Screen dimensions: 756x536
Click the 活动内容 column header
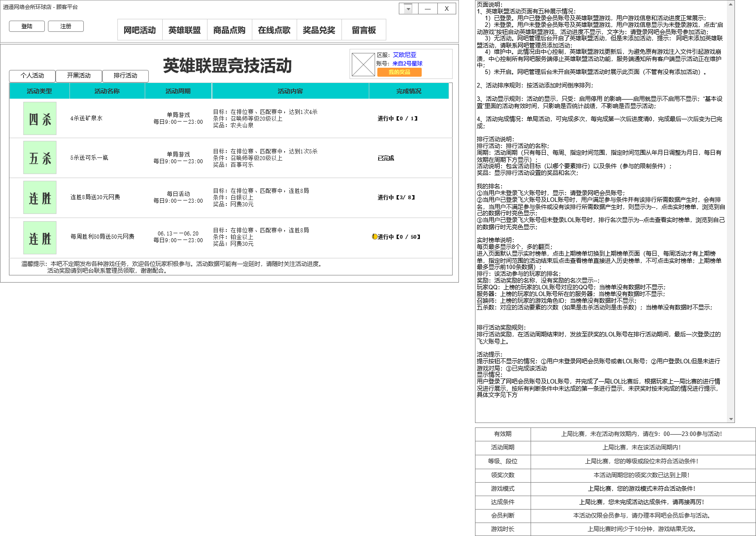point(290,91)
